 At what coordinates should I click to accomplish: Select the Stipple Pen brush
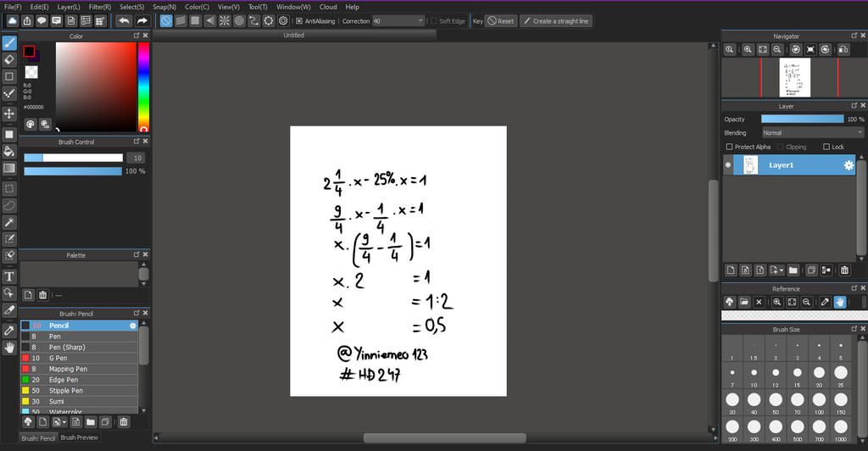pyautogui.click(x=79, y=391)
